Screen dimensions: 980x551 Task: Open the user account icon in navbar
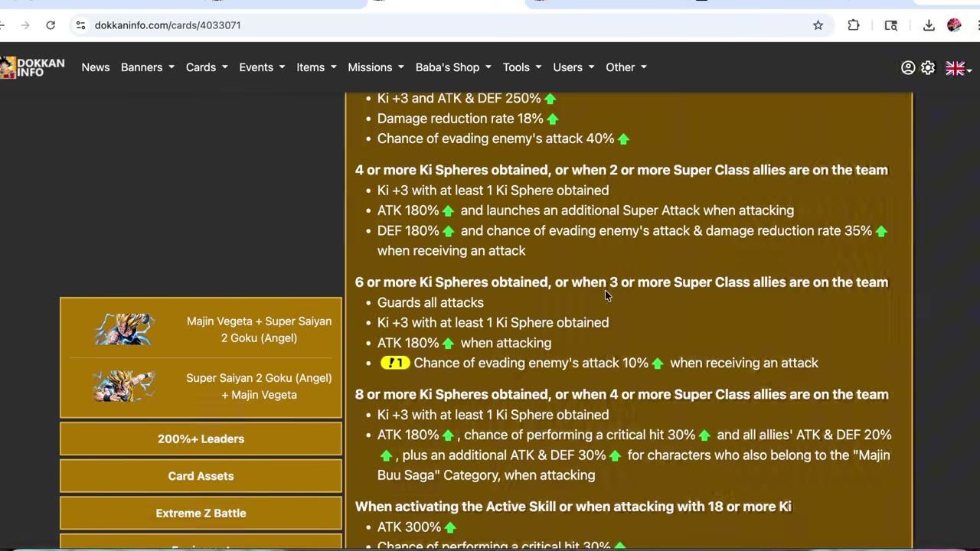click(908, 67)
